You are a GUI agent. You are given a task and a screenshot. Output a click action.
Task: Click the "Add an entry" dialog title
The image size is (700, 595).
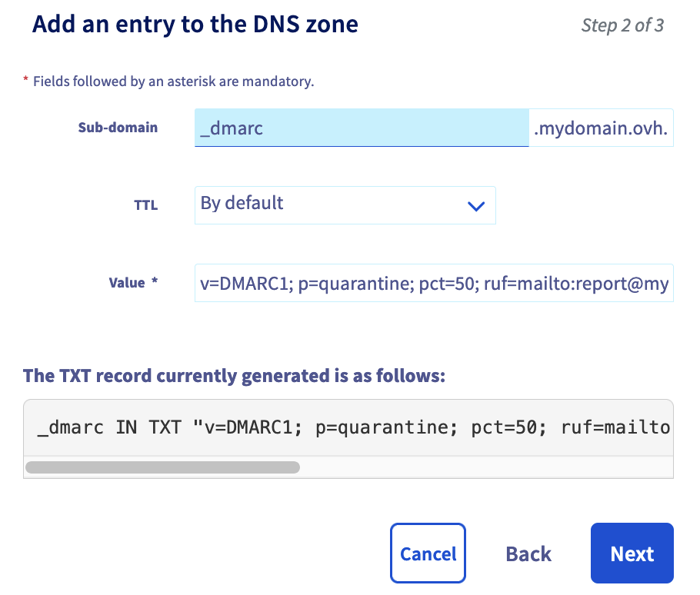pos(194,24)
